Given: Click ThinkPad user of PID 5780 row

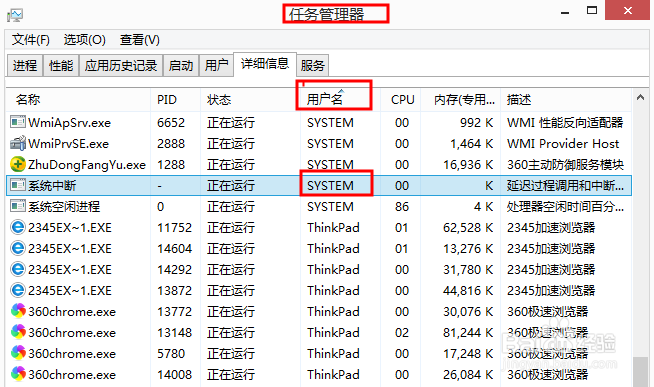Looking at the screenshot, I should tap(333, 354).
